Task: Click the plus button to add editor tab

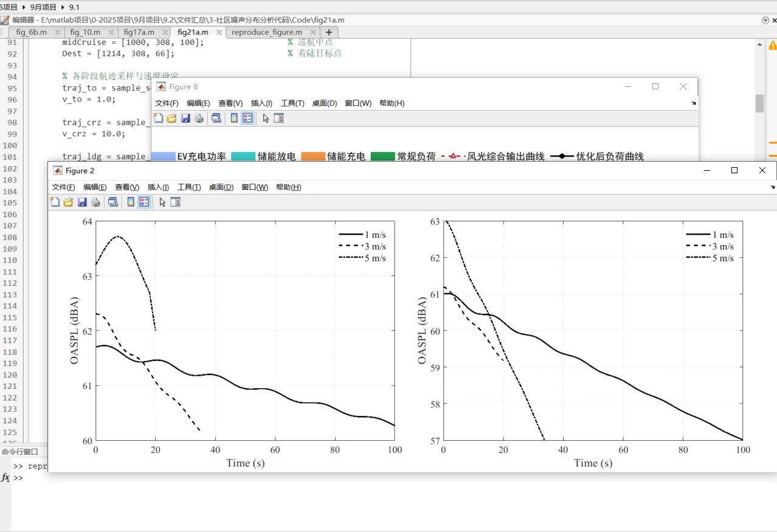Action: pyautogui.click(x=329, y=32)
